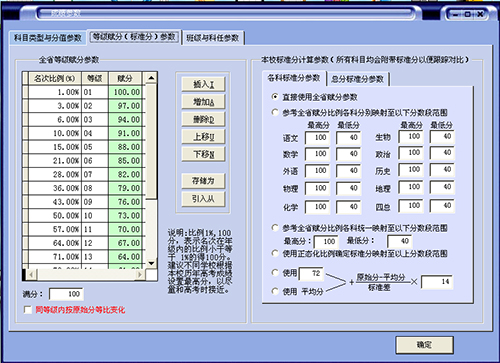Click the 数学 最高分 field

317,154
